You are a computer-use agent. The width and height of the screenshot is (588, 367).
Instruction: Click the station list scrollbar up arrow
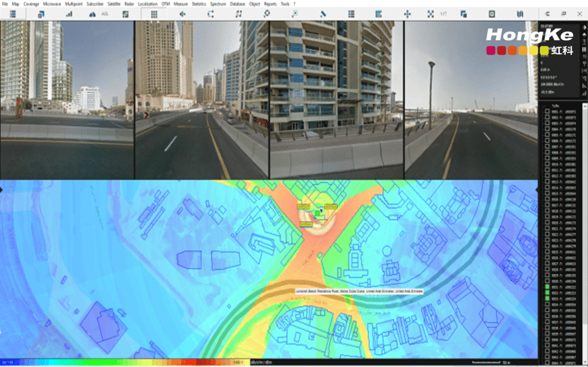coord(585,107)
